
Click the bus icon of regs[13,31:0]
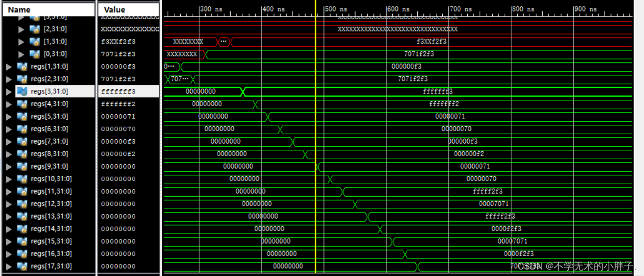pyautogui.click(x=22, y=216)
